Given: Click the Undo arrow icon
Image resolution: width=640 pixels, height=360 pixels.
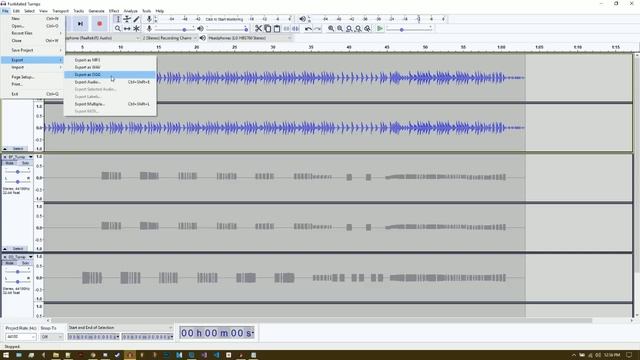Looking at the screenshot, I should point(308,29).
